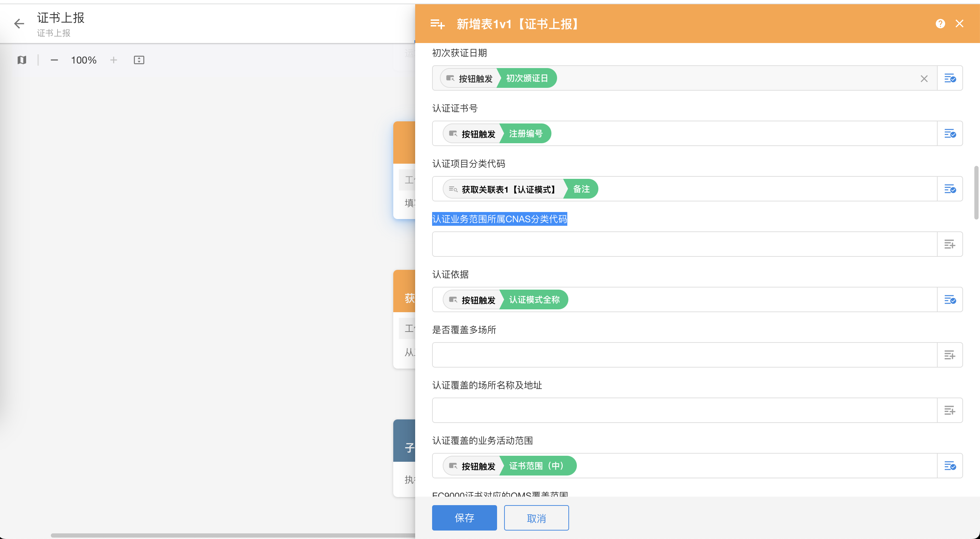Open field selector for 初次获证日期

tap(950, 78)
